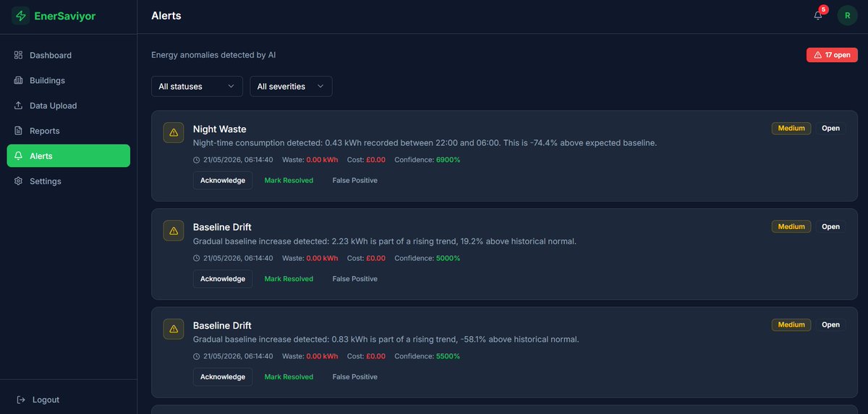The image size is (868, 414).
Task: Open the user avatar with letter R
Action: (x=847, y=15)
